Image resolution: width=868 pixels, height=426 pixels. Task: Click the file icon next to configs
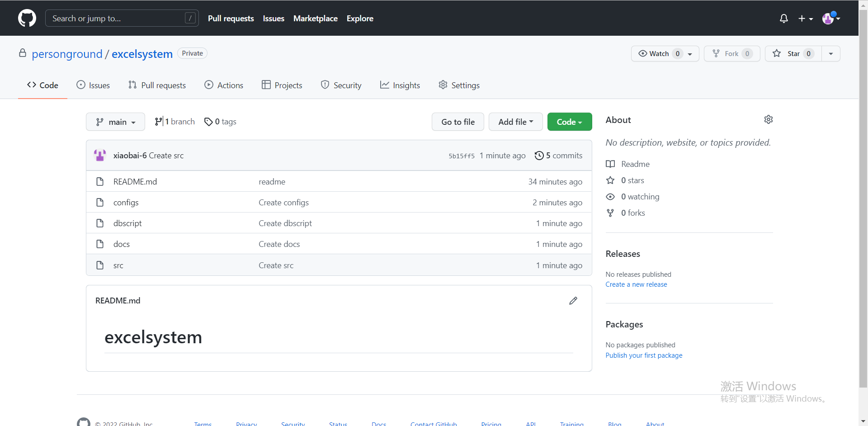[x=100, y=202]
